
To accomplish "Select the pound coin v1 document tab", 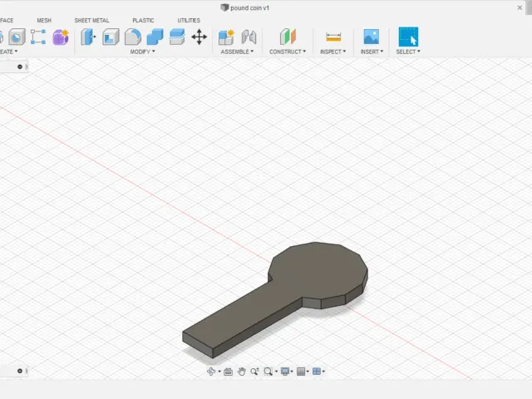I will point(245,7).
